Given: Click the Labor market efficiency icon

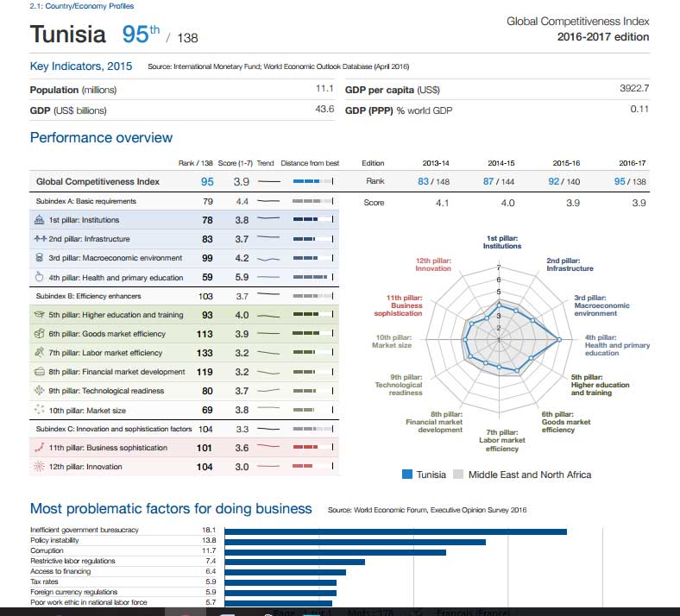Looking at the screenshot, I should (x=39, y=352).
